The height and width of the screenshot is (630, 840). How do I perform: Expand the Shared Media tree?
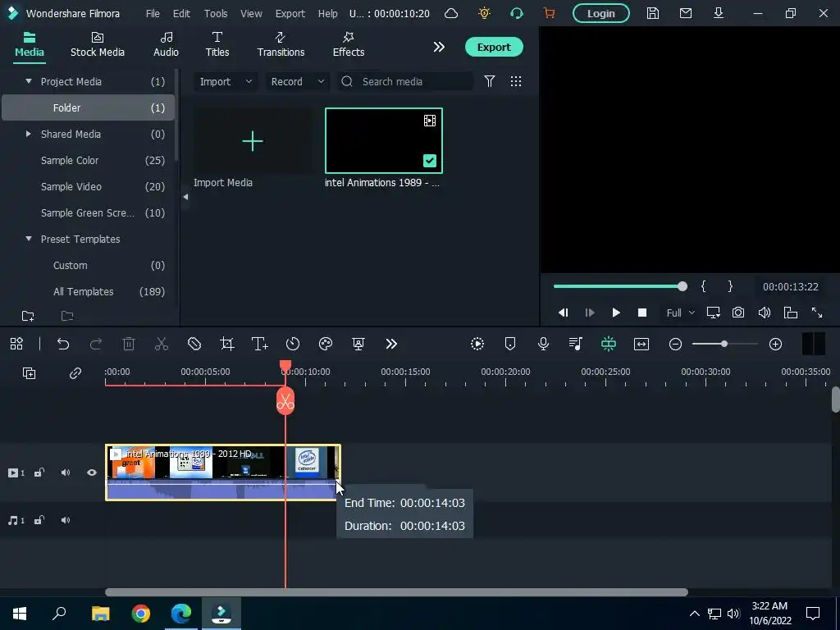(x=29, y=134)
